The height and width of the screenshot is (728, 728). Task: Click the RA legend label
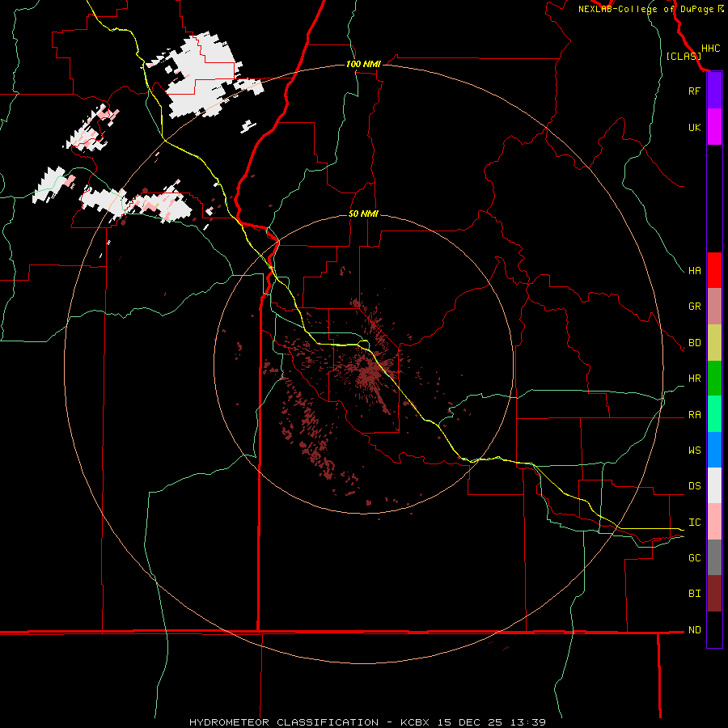click(694, 415)
